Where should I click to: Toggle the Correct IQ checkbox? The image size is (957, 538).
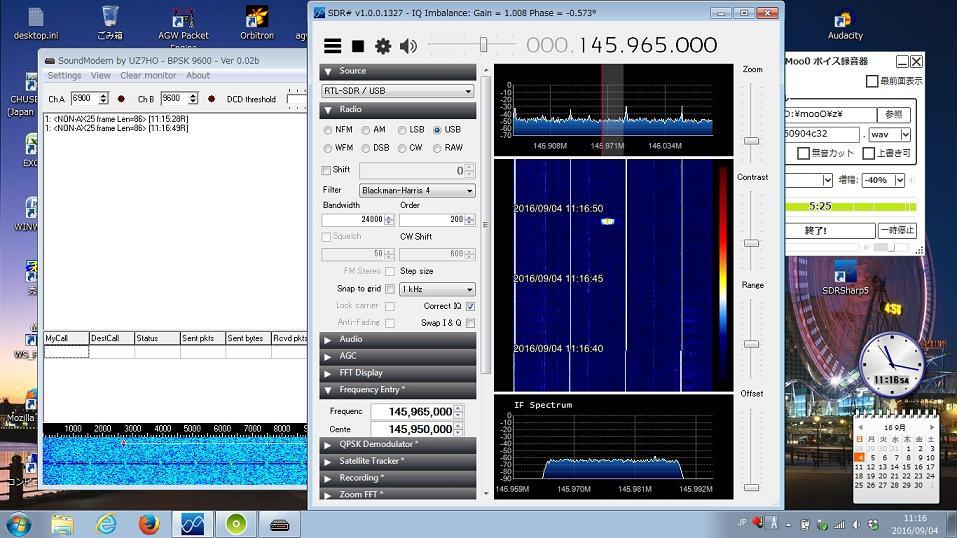[470, 306]
